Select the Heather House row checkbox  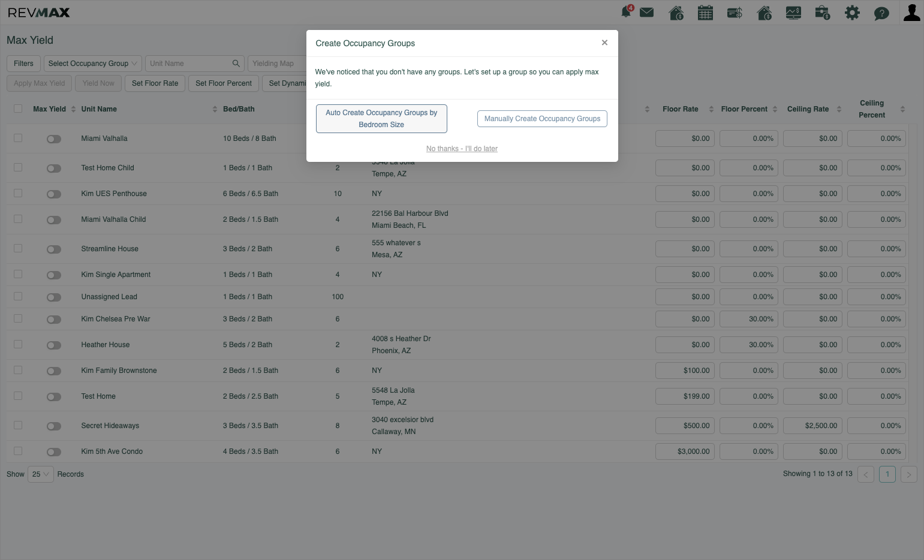tap(18, 344)
